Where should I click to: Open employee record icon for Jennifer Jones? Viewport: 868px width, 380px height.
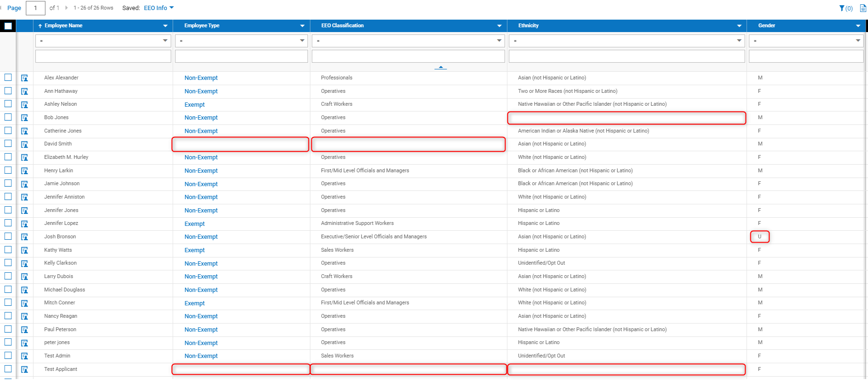(24, 211)
